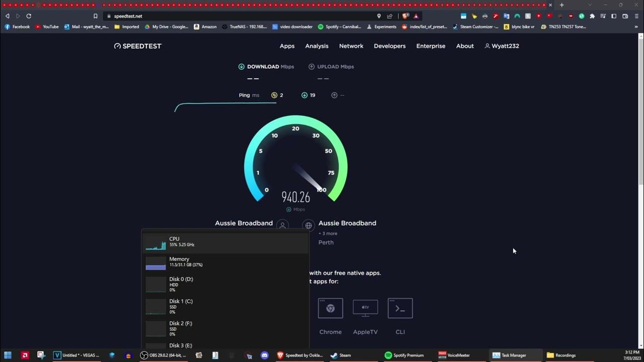Viewport: 644px width, 362px height.
Task: Open the Apps menu on Speedtest
Action: 287,46
